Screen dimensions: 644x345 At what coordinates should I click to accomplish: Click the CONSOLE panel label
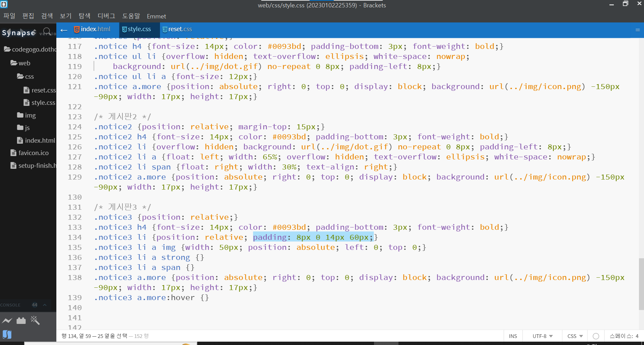pyautogui.click(x=10, y=305)
